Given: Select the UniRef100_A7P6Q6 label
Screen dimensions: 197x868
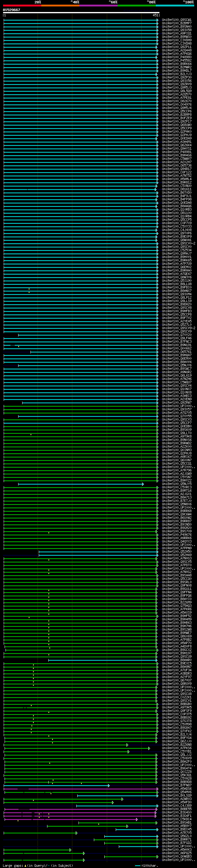Looking at the screenshot, I should 176,54.
